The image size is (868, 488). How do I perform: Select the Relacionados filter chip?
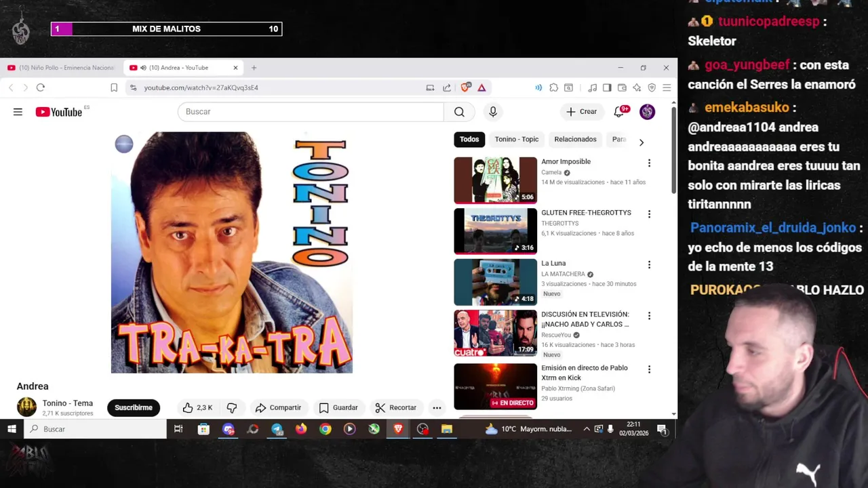pos(575,139)
